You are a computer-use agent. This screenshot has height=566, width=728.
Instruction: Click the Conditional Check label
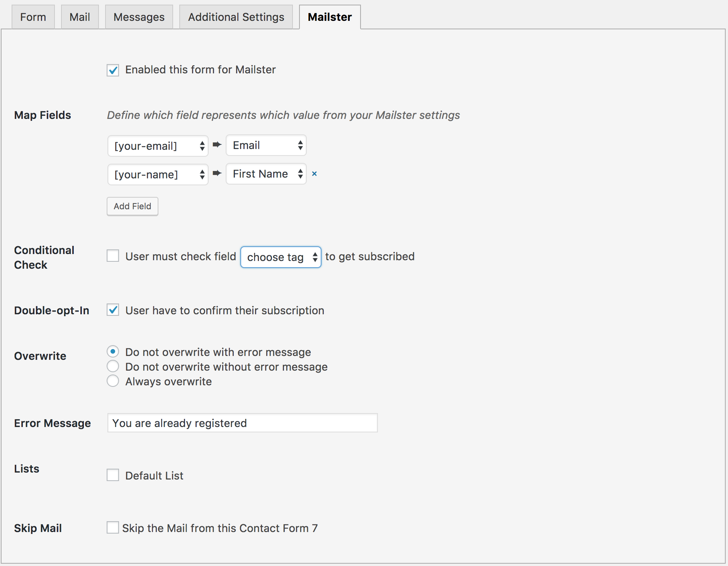[x=44, y=258]
